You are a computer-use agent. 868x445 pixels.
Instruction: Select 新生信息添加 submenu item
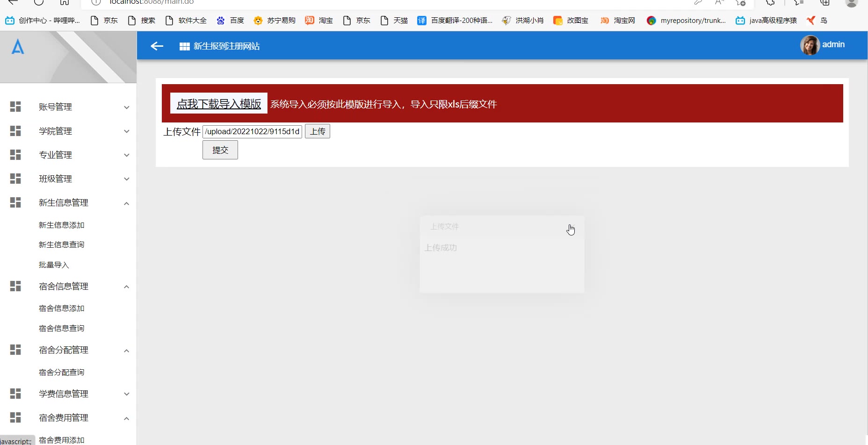[x=61, y=225]
